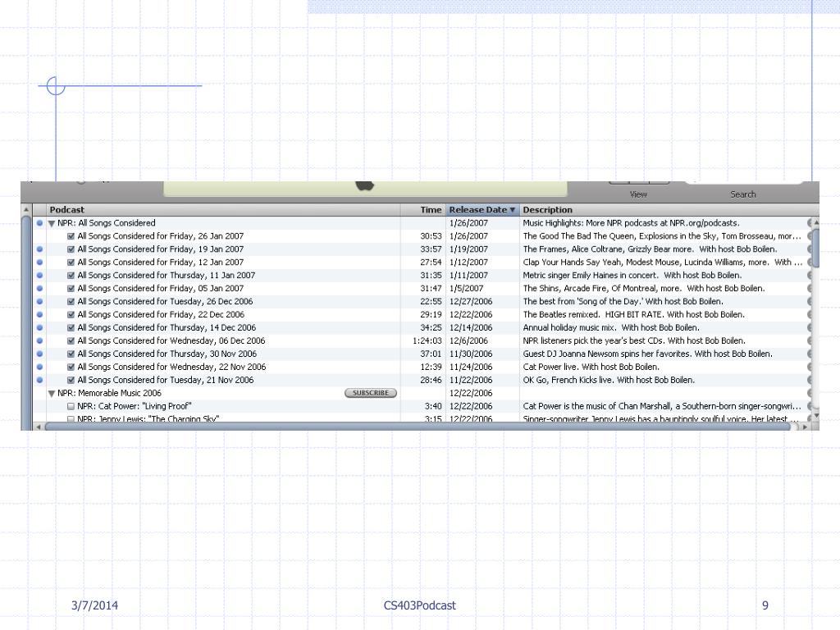Screen dimensions: 840x630
Task: Click the "Cat Power live" description
Action: click(x=591, y=367)
